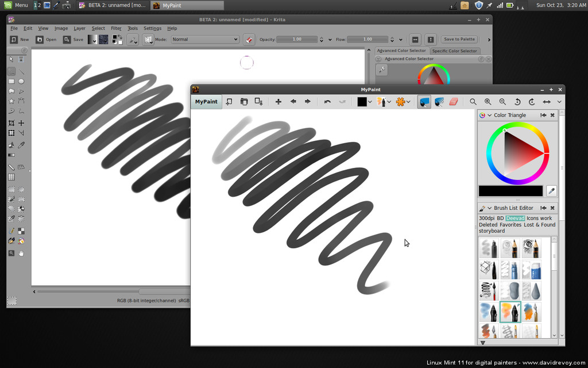Toggle lock alpha blend mode in MyPaint
The height and width of the screenshot is (368, 588).
[x=439, y=102]
